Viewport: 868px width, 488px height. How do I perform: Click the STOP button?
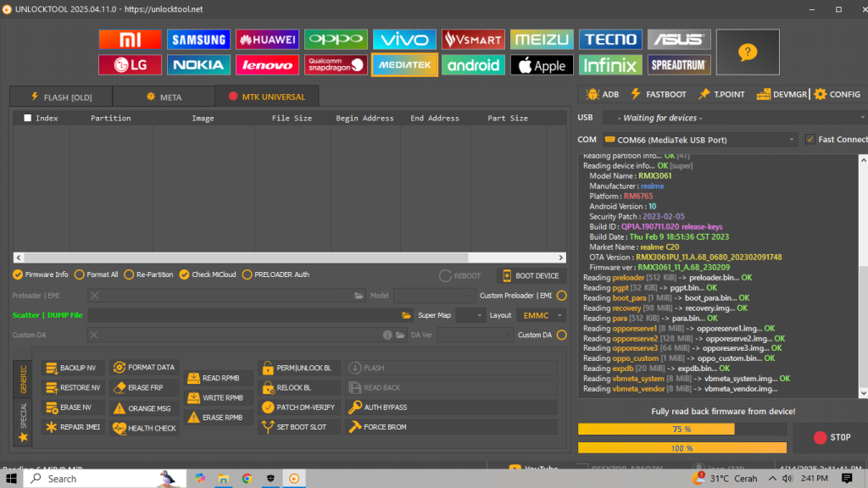pyautogui.click(x=832, y=438)
